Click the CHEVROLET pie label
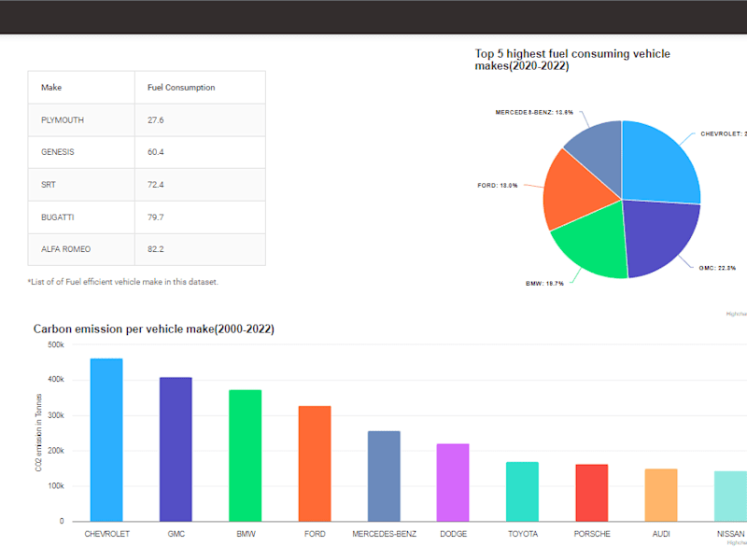The width and height of the screenshot is (747, 560). tap(723, 133)
